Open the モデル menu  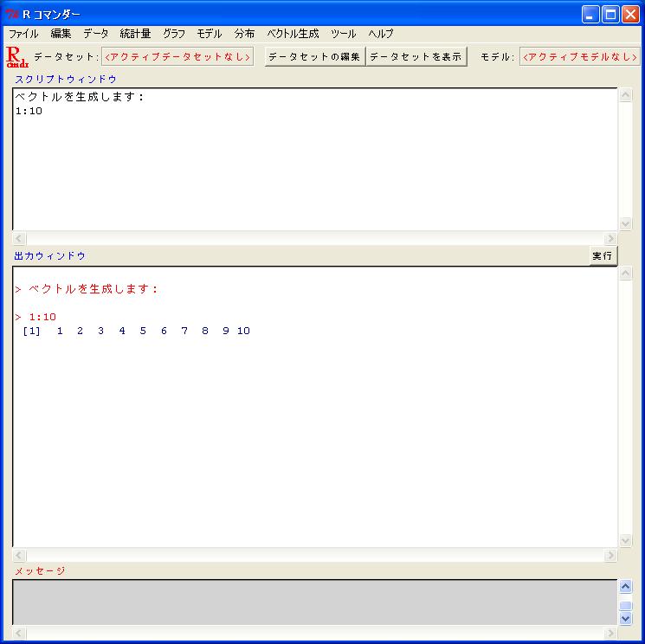tap(210, 34)
